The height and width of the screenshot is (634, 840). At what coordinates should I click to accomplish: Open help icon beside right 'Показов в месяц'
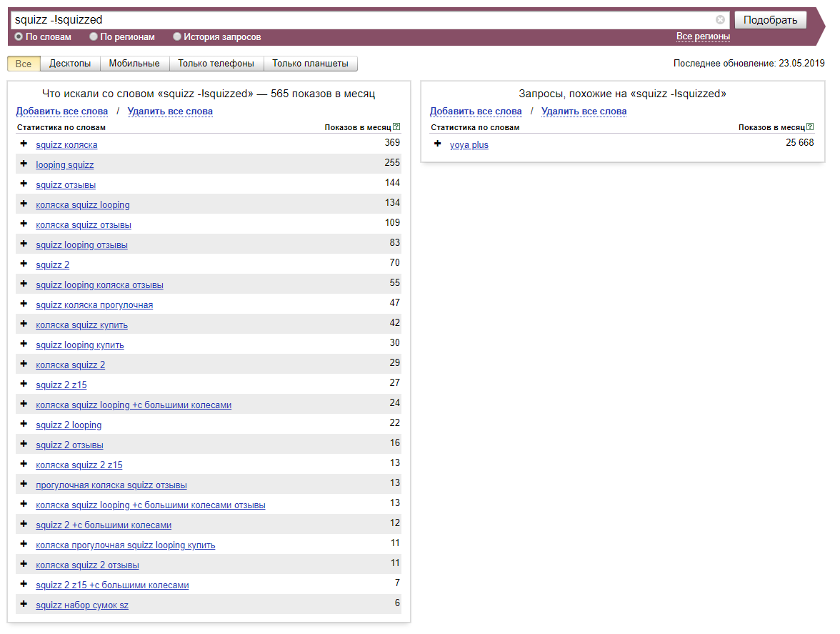(x=810, y=127)
